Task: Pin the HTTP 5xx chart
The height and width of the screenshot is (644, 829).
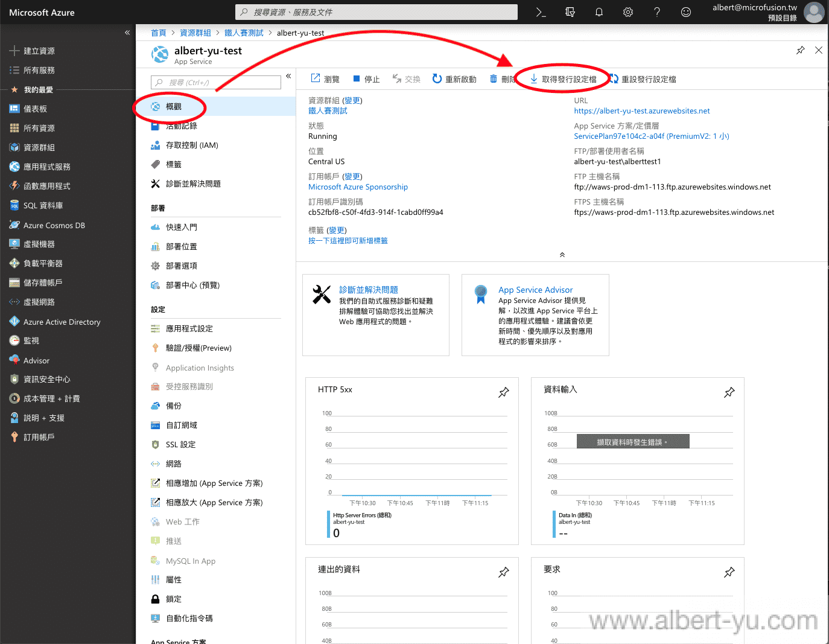Action: pos(503,392)
